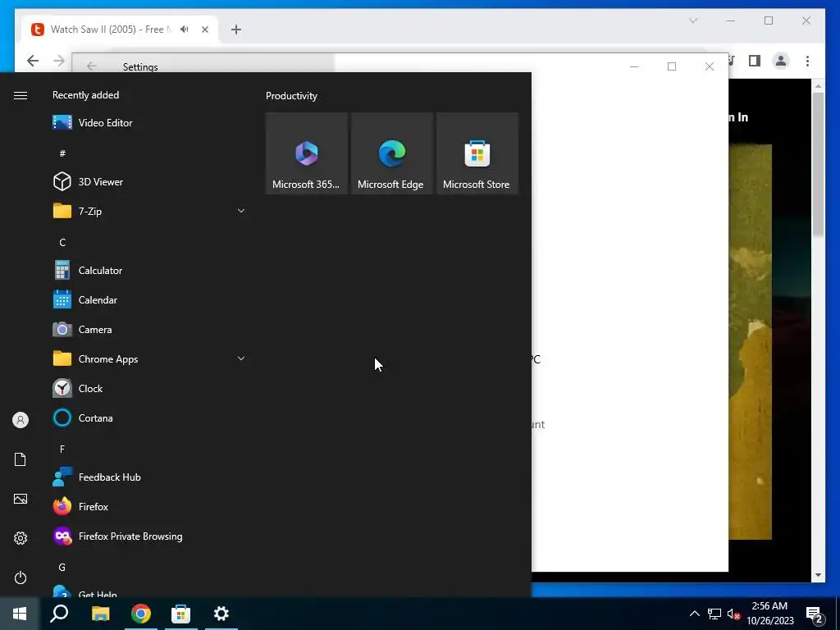Open user account menu in Start
The width and height of the screenshot is (840, 630).
[21, 420]
